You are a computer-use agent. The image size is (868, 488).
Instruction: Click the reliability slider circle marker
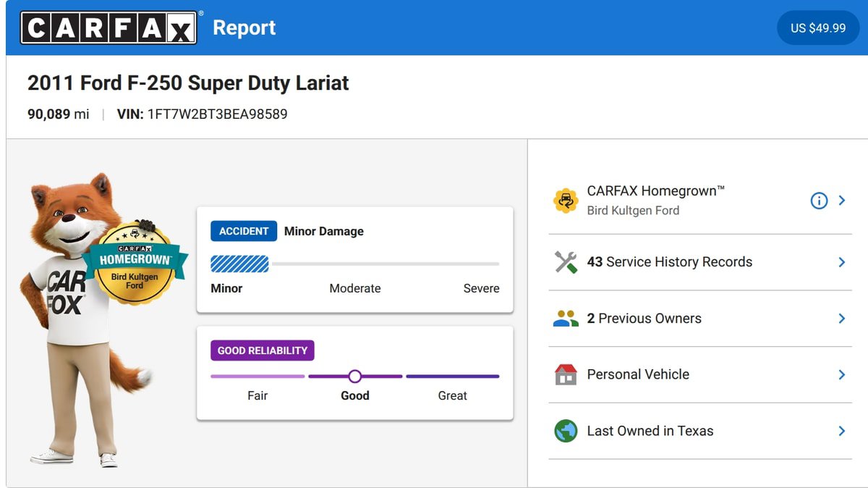coord(354,376)
